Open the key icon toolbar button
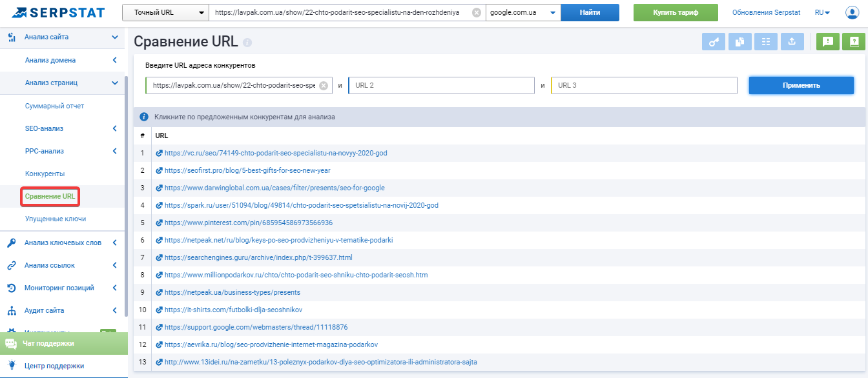This screenshot has width=868, height=378. [714, 42]
